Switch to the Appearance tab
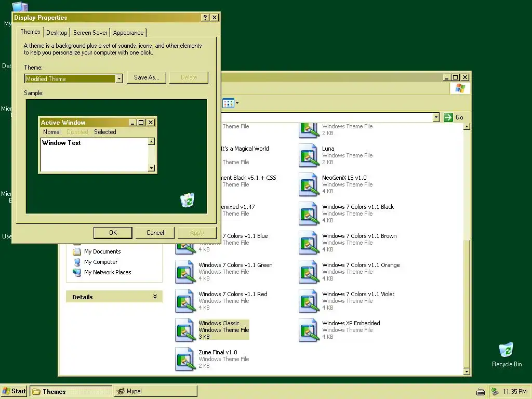Viewport: 532px width, 399px height. click(128, 33)
